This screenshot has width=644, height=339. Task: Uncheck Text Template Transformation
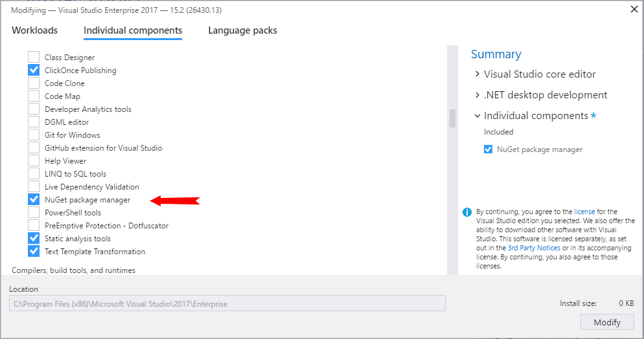click(34, 251)
